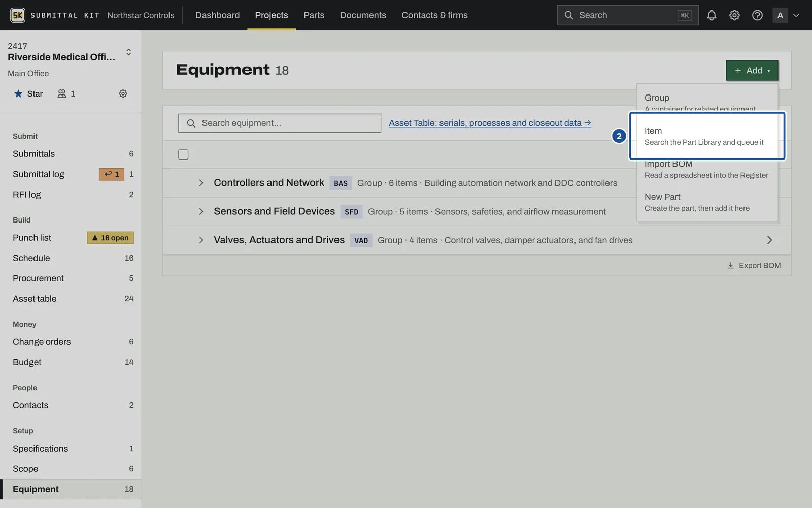The image size is (812, 508).
Task: Open the help question mark icon
Action: tap(757, 15)
